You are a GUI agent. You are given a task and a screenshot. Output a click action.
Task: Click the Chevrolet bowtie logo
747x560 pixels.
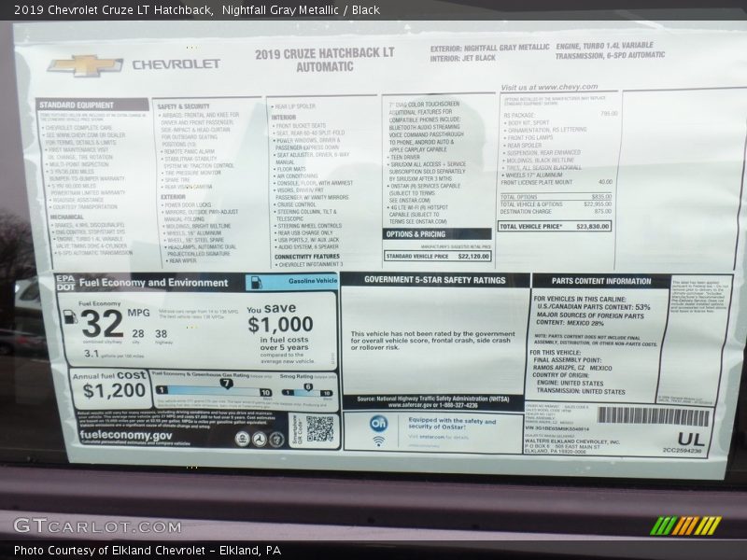tap(85, 65)
